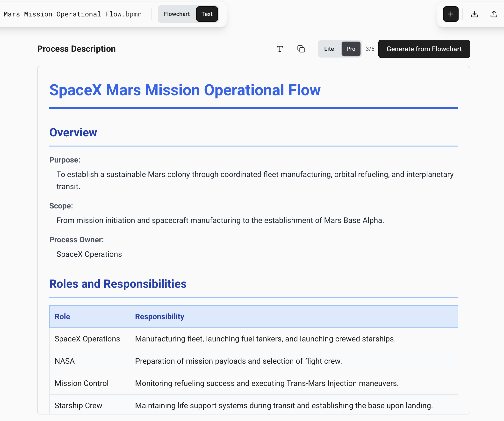Click the plus new item icon

(451, 14)
